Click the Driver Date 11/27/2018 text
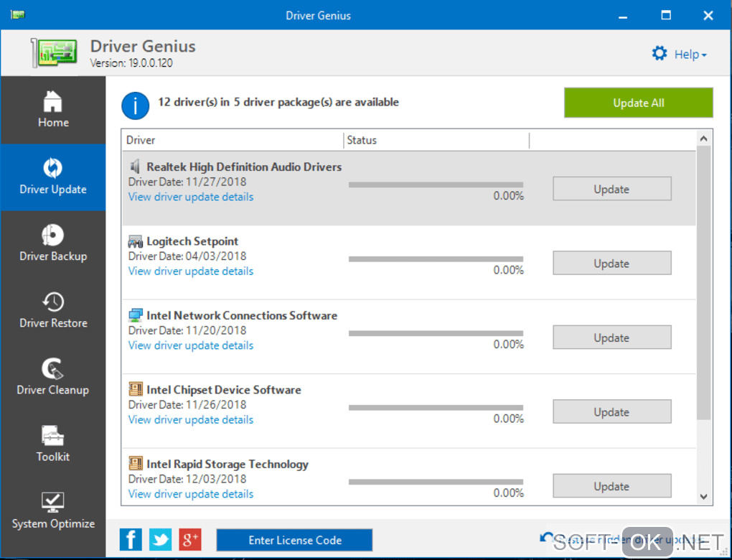The width and height of the screenshot is (732, 560). tap(187, 182)
